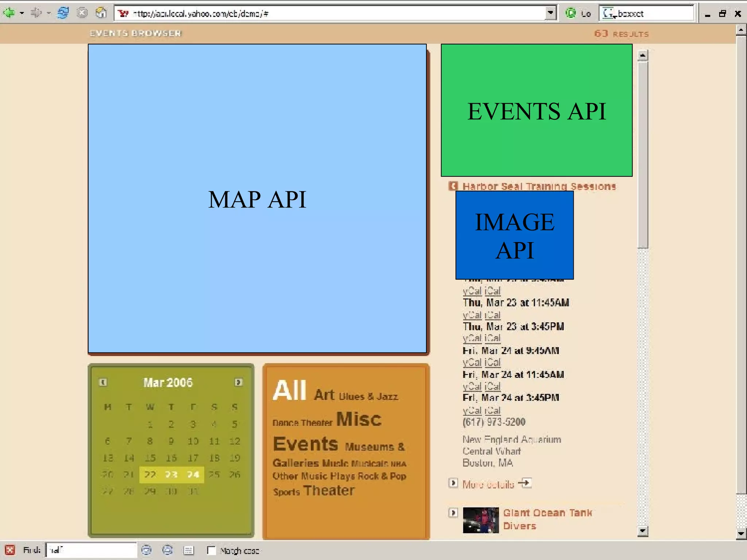
Task: Open the Forward history dropdown arrow
Action: 49,13
